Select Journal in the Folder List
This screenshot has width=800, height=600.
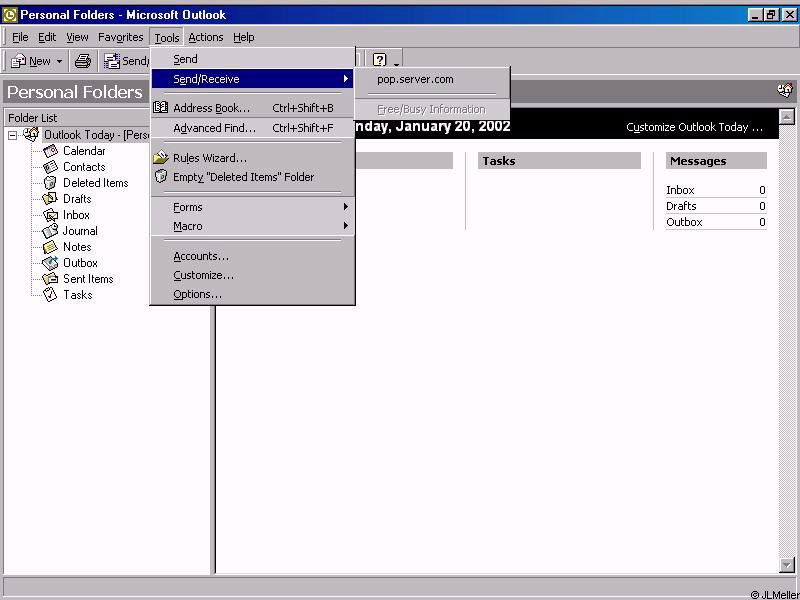pyautogui.click(x=80, y=231)
